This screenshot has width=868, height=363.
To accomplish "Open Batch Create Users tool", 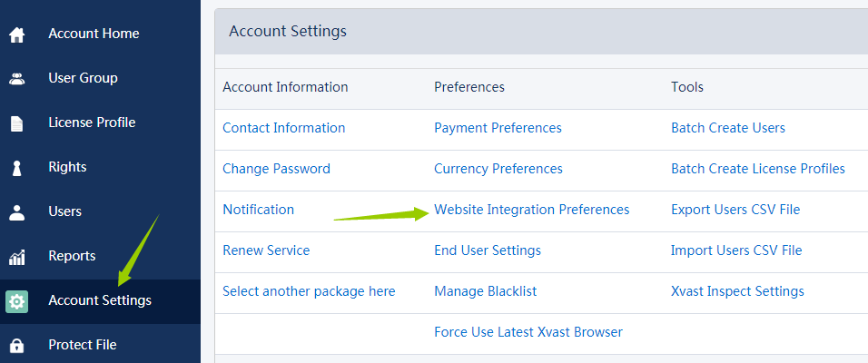I will [727, 128].
